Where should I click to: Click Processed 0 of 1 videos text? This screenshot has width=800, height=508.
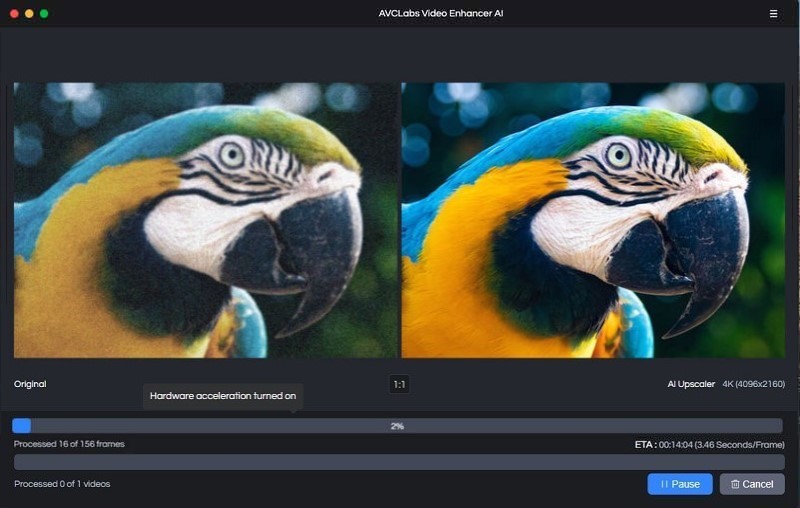point(62,484)
